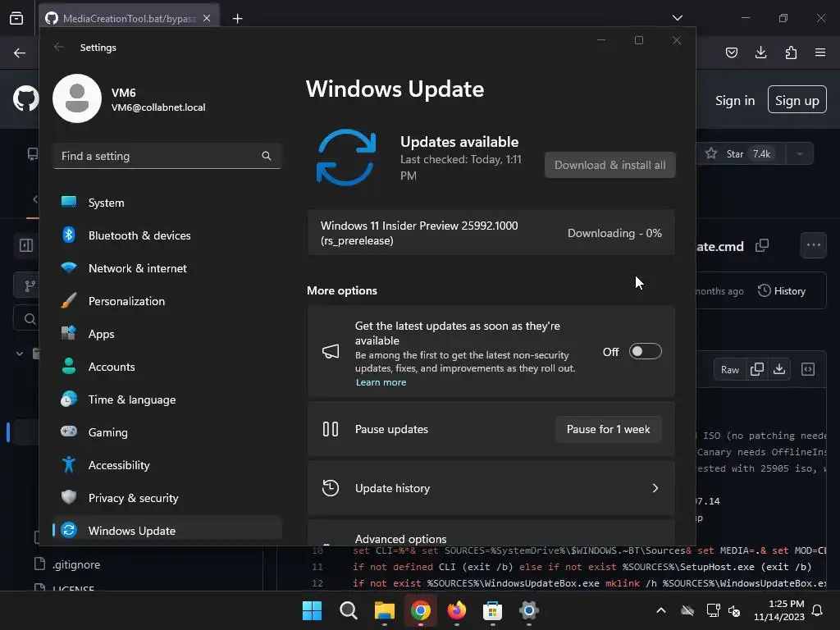Open Firefox from taskbar
Screen dimensions: 840x630
[x=456, y=610]
